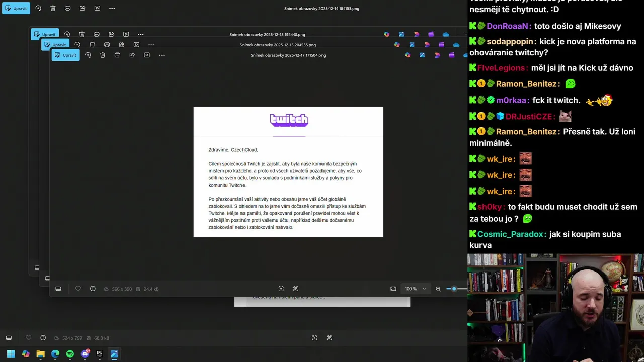644x362 pixels.
Task: Click the zoom out magnifier icon
Action: coord(438,289)
